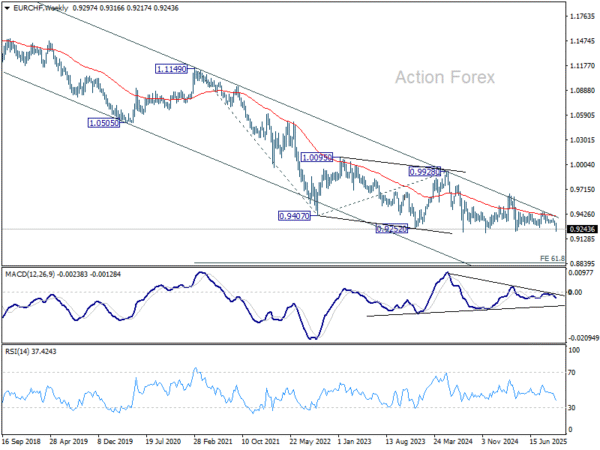Click the RSI 30 level axis label

573,407
